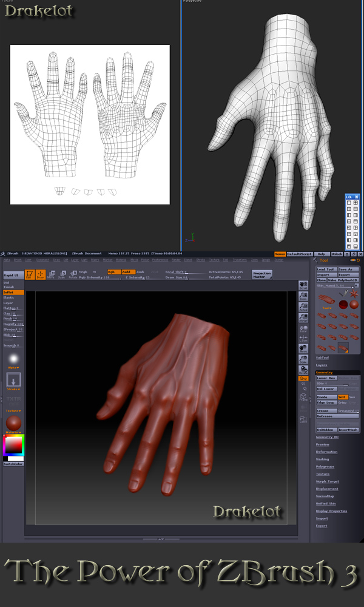Image resolution: width=364 pixels, height=607 pixels.
Task: Click the Rapid UI button
Action: coord(13,275)
